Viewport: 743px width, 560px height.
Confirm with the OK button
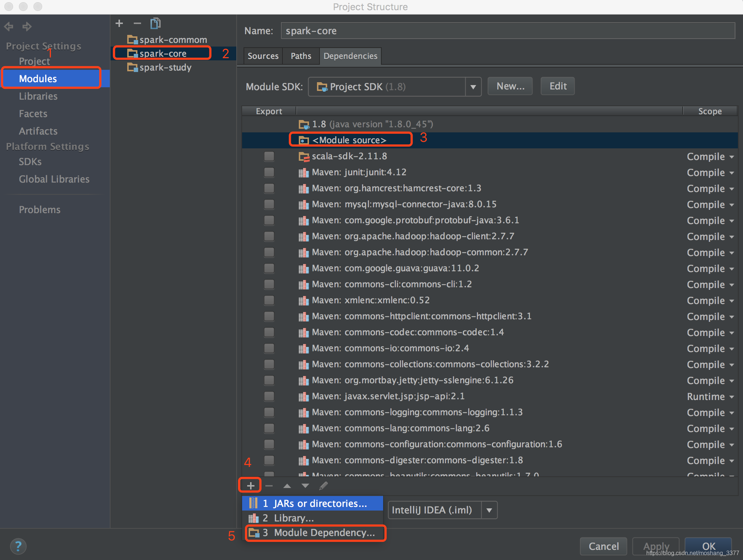coord(708,546)
